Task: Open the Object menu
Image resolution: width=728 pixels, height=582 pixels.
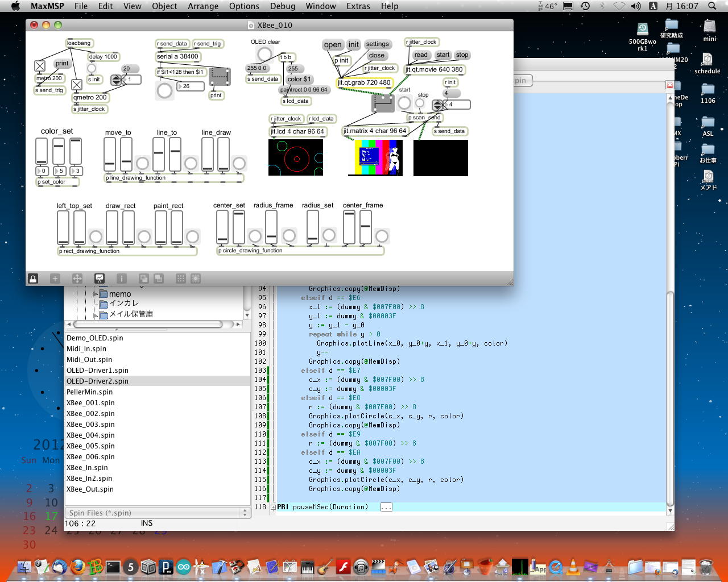Action: tap(164, 6)
